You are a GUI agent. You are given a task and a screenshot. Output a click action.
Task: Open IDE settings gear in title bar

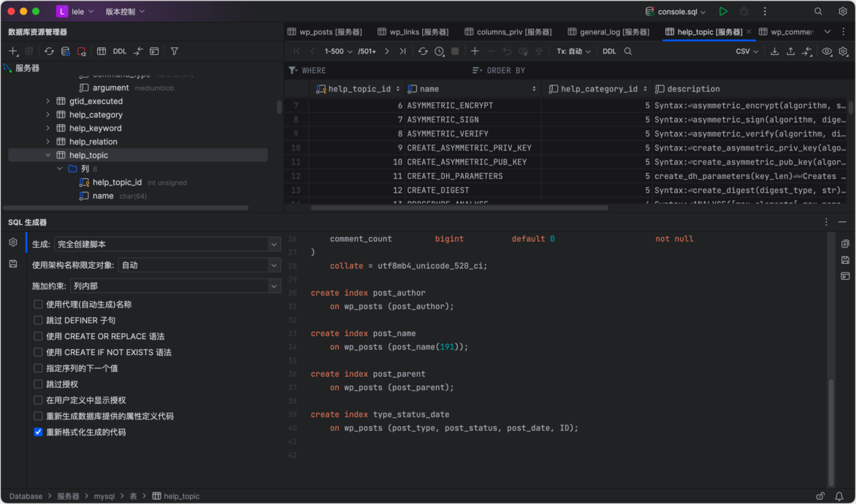coord(842,12)
